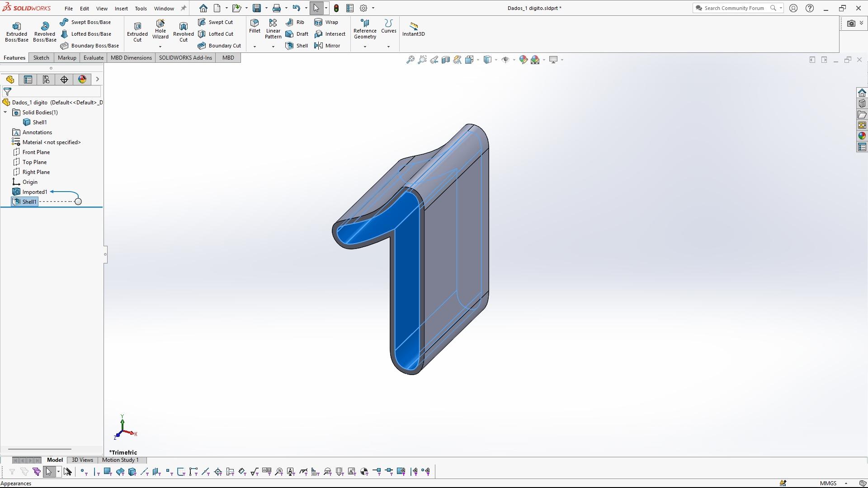Image resolution: width=868 pixels, height=488 pixels.
Task: Switch to the Motion Study 1 tab
Action: tap(120, 460)
